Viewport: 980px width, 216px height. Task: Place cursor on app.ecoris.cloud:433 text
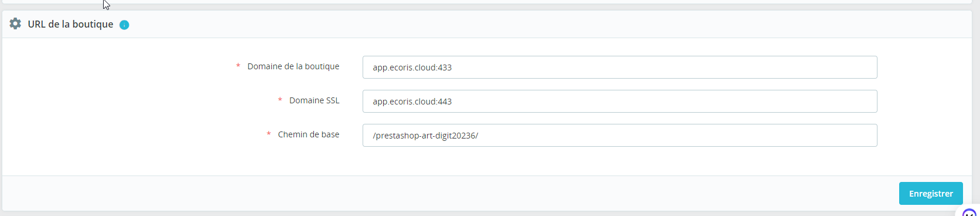[x=412, y=67]
